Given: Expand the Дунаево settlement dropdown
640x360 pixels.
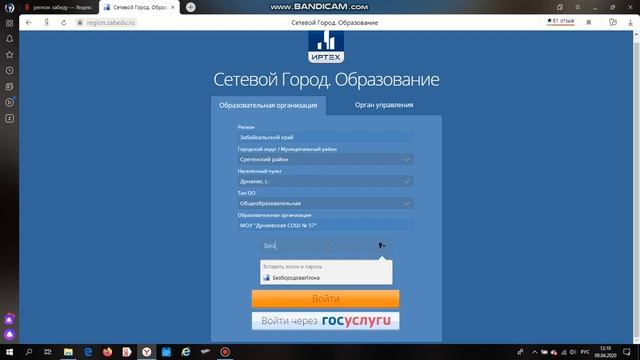Looking at the screenshot, I should [x=326, y=181].
